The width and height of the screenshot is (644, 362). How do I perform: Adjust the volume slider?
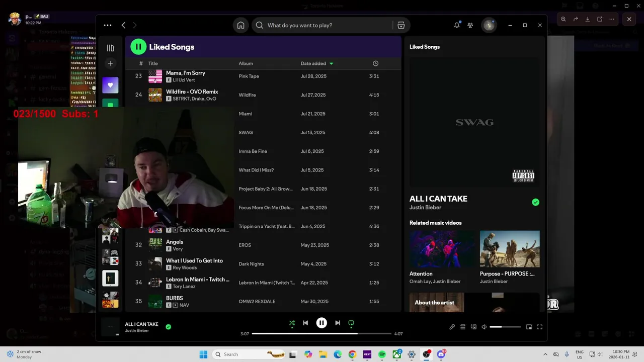[505, 327]
